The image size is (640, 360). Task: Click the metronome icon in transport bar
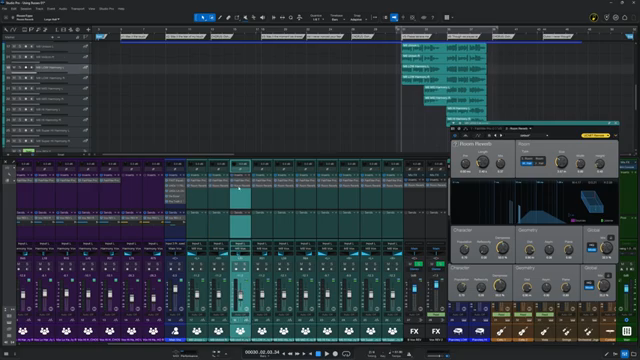pyautogui.click(x=409, y=354)
